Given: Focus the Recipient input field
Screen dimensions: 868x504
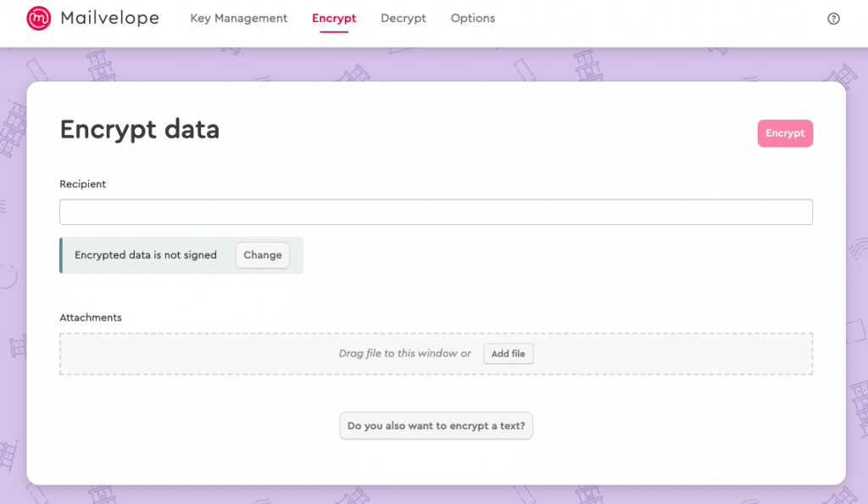Looking at the screenshot, I should coord(436,212).
